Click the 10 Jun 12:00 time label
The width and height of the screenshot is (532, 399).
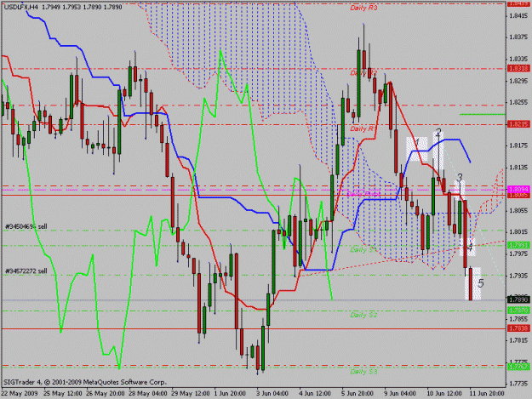pyautogui.click(x=445, y=394)
